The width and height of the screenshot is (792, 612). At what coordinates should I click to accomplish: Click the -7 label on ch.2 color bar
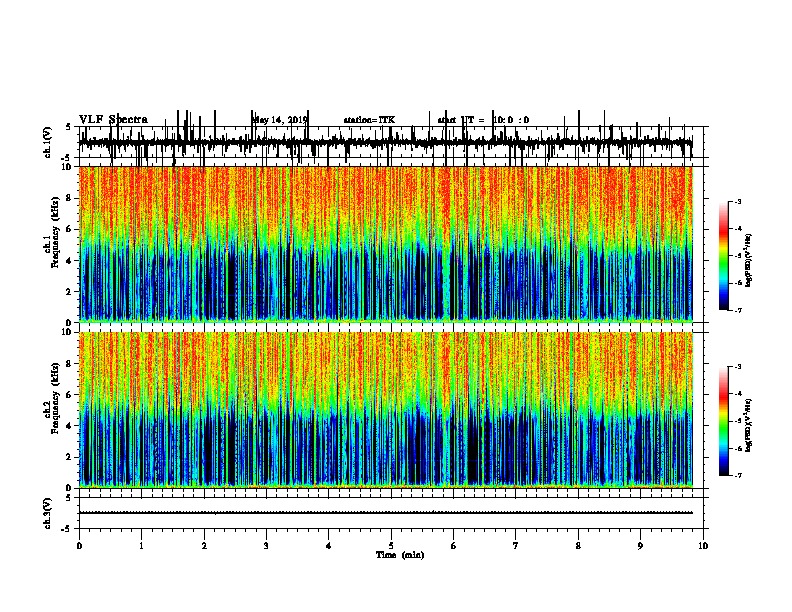pyautogui.click(x=738, y=475)
